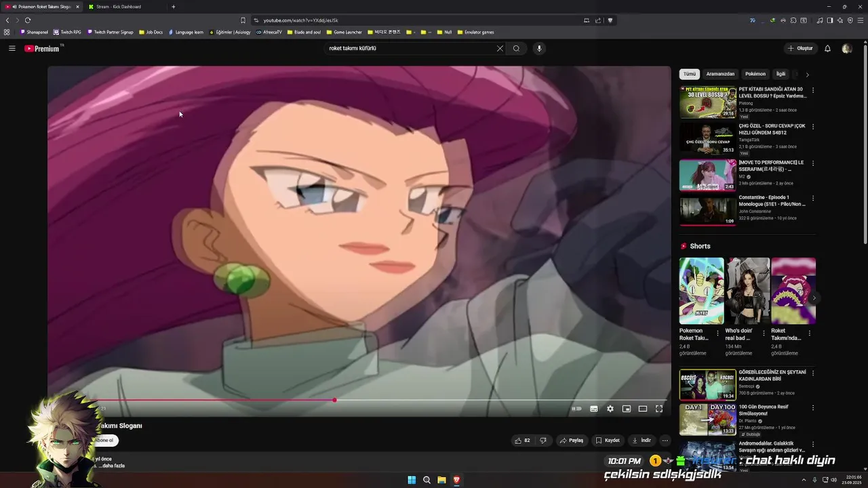Open options for GÖREBİLECEĞİNİZ EN ŞEYTANİ video
Image resolution: width=868 pixels, height=488 pixels.
813,373
